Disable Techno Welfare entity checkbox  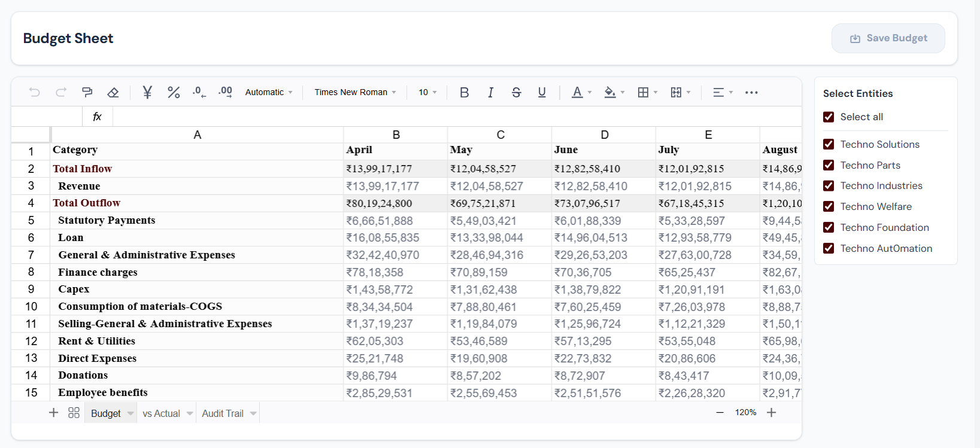click(829, 206)
